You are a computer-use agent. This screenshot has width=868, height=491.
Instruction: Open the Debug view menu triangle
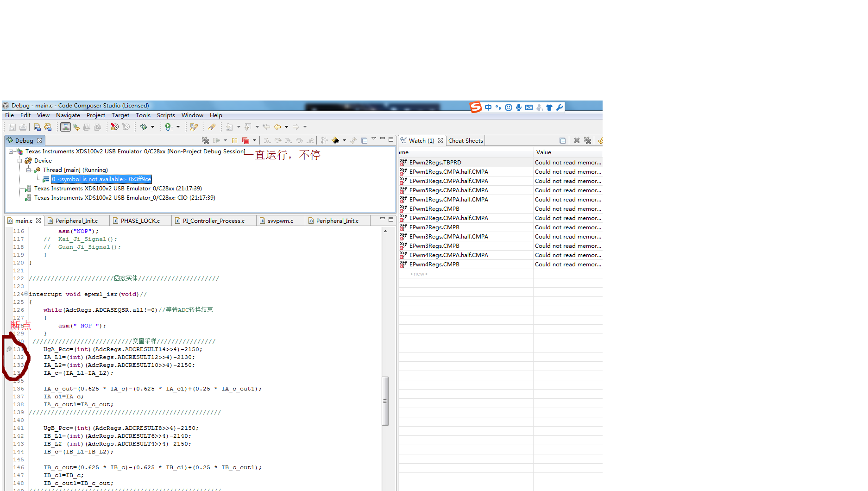pos(374,138)
